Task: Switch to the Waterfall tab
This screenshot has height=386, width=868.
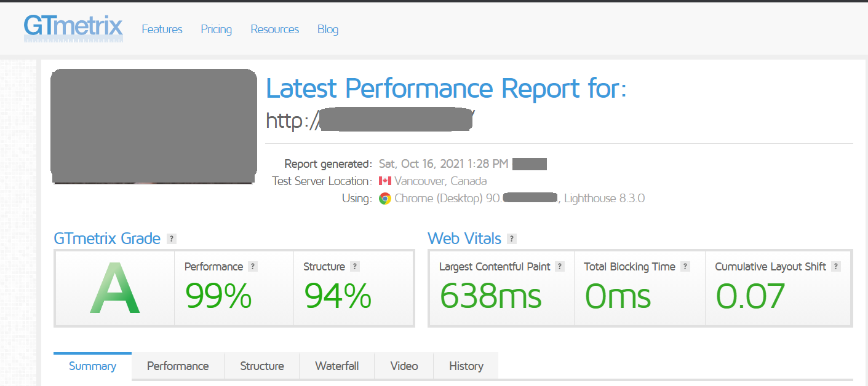Action: pos(336,366)
